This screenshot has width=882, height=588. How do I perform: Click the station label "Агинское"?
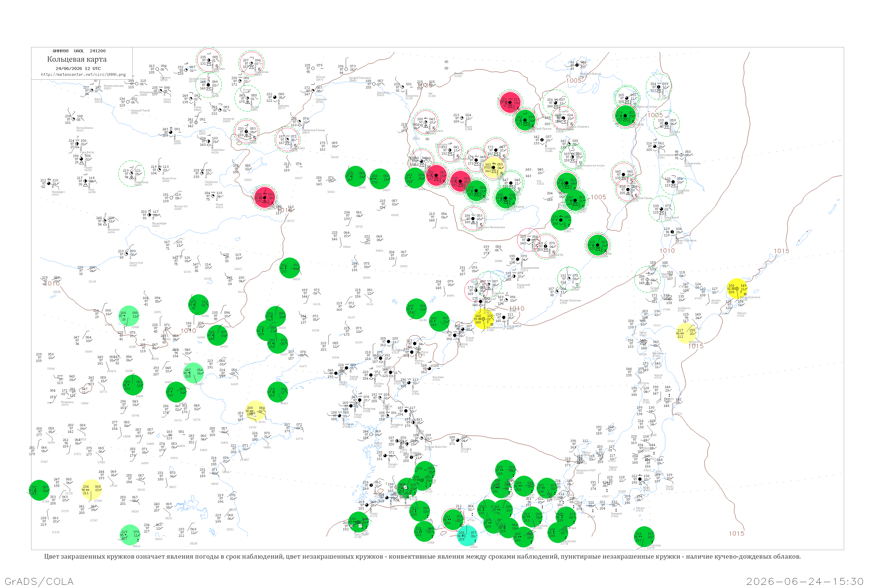click(x=228, y=119)
